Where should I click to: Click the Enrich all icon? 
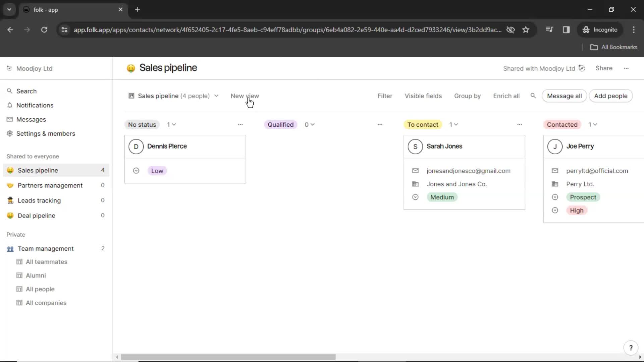505,96
